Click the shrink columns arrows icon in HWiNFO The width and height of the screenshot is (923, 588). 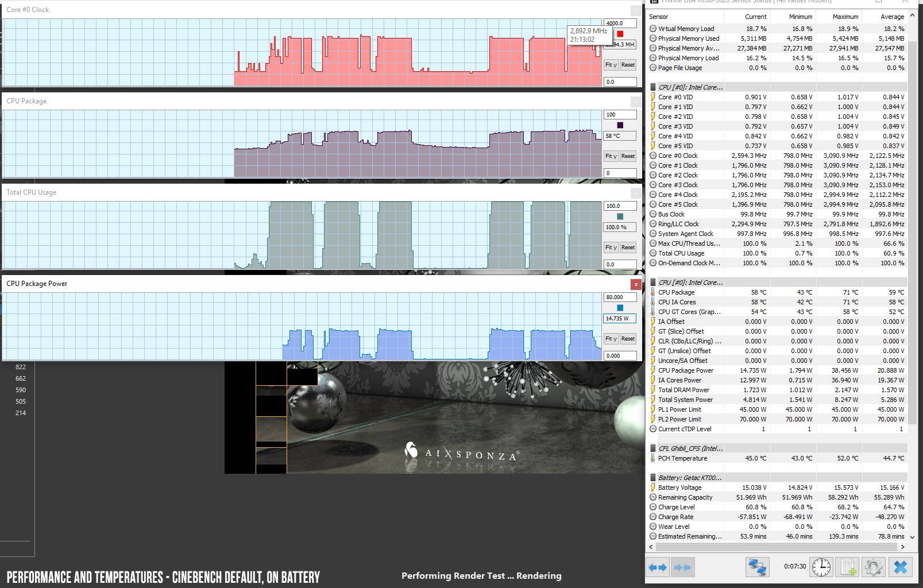pos(682,567)
